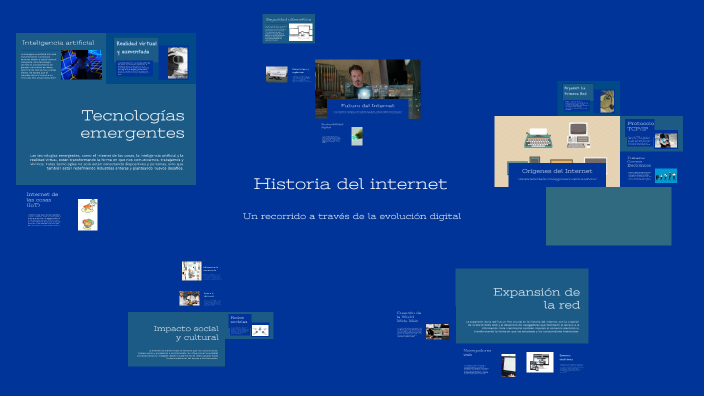Screen dimensions: 704x396
Task: Click the Arpanet map thumbnail
Action: (x=607, y=101)
